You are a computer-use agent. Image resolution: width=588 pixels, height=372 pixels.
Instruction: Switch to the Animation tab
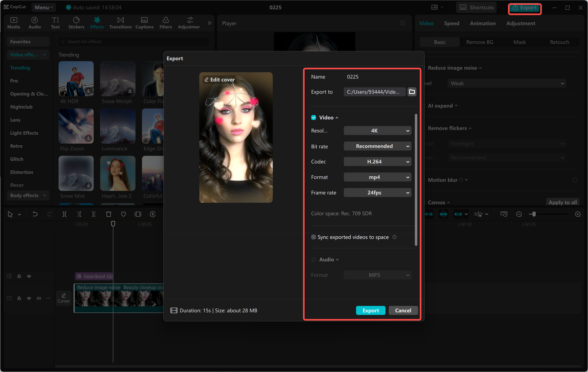pyautogui.click(x=482, y=23)
